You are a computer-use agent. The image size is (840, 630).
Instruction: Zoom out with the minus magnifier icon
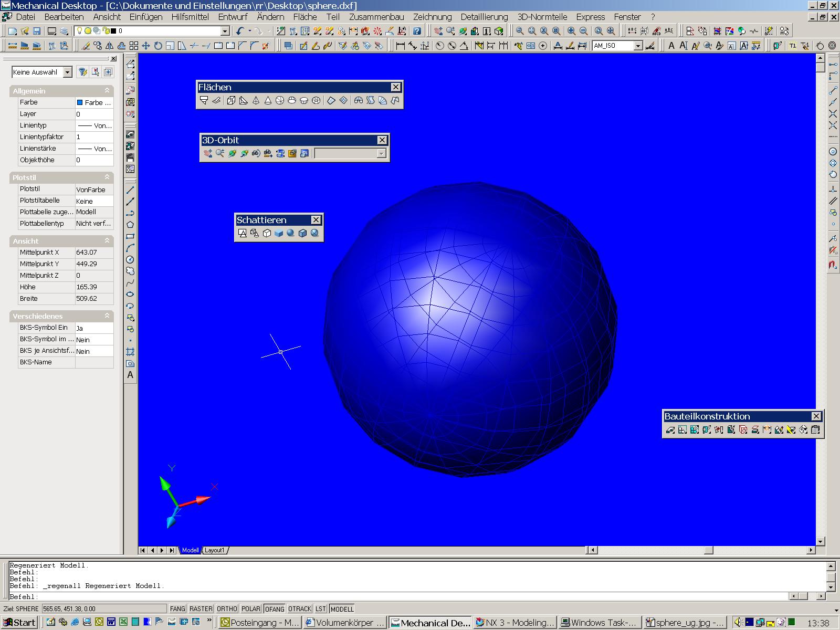(x=583, y=31)
